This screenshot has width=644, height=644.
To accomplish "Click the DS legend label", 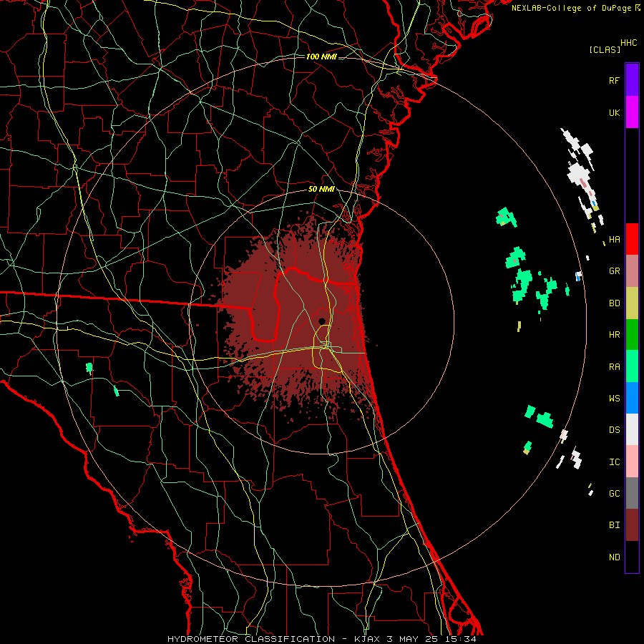I will (x=614, y=429).
